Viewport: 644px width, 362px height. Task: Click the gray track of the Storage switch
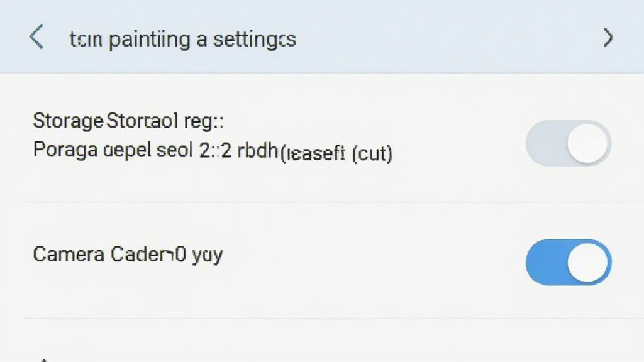[x=545, y=143]
